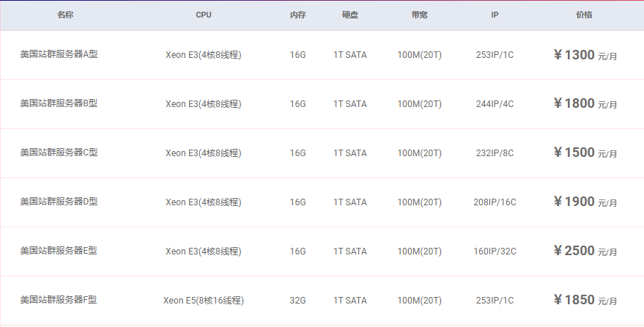Screen dimensions: 644x327
Task: Click the CPU column header
Action: [x=203, y=15]
